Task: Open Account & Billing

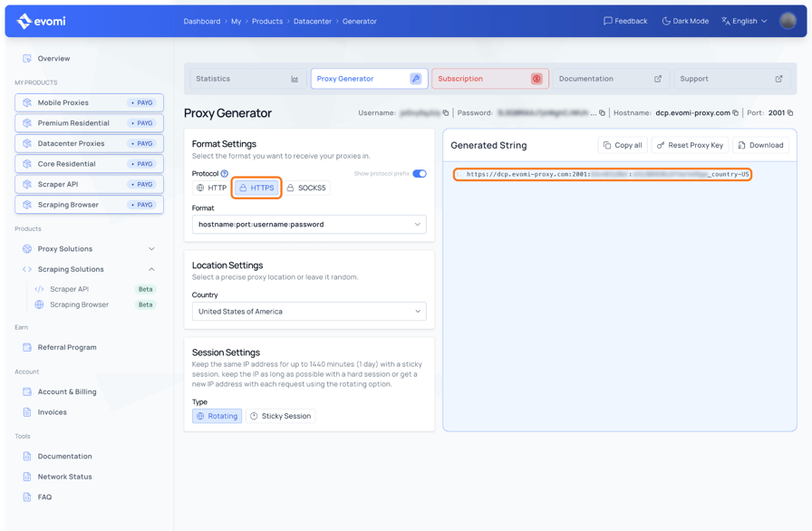Action: [x=67, y=391]
